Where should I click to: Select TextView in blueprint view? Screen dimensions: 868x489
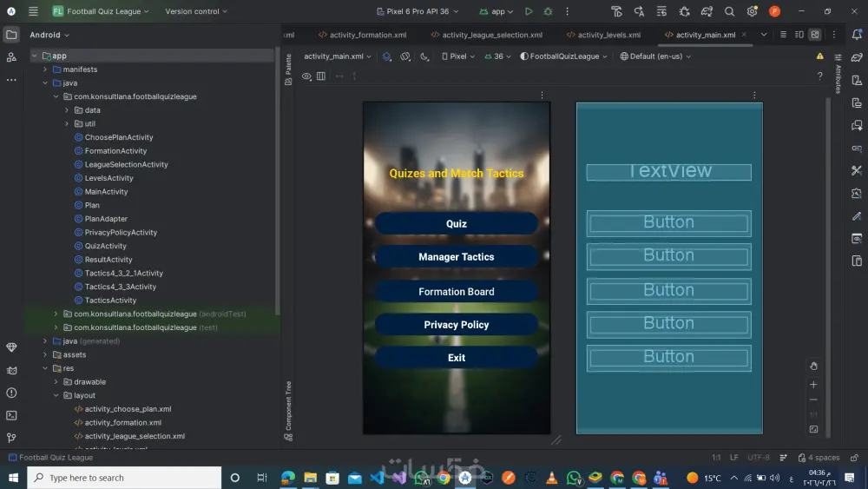[x=668, y=172]
